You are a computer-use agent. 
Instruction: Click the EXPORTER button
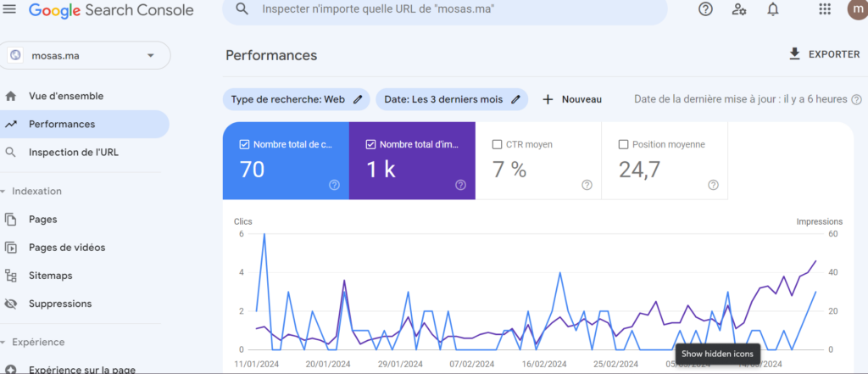824,54
